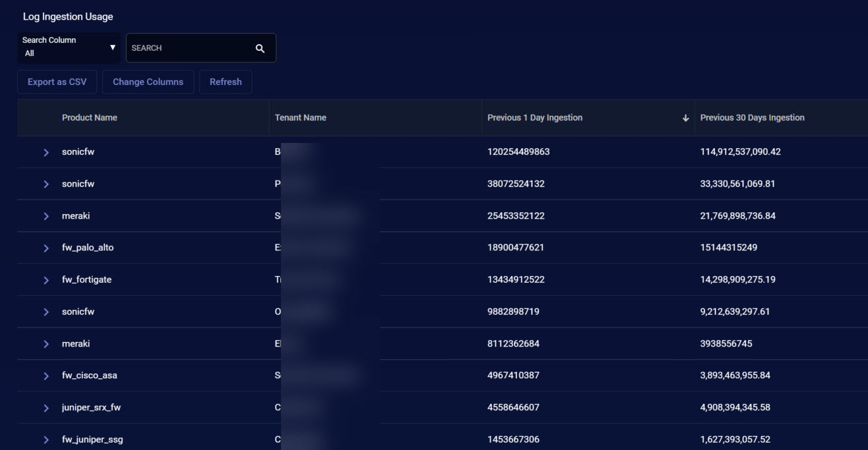Click the 114,912,537,090.42 thirty-day value
The image size is (868, 450).
[740, 152]
